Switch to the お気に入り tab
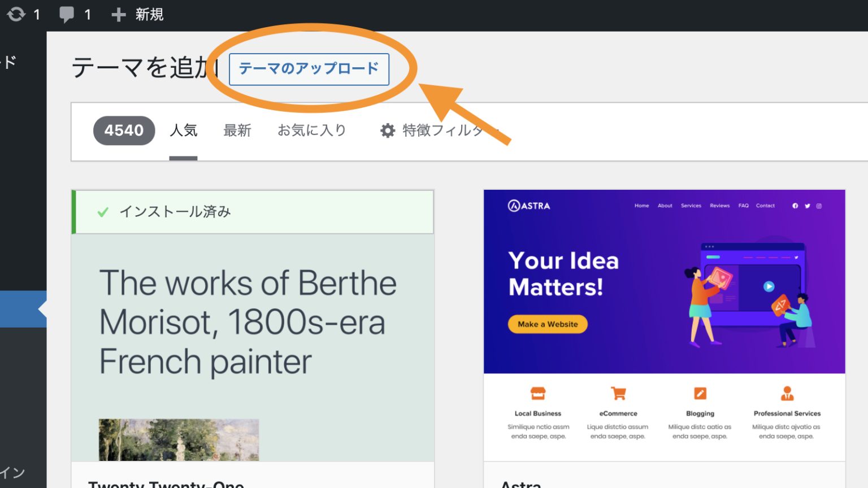868x488 pixels. coord(311,130)
